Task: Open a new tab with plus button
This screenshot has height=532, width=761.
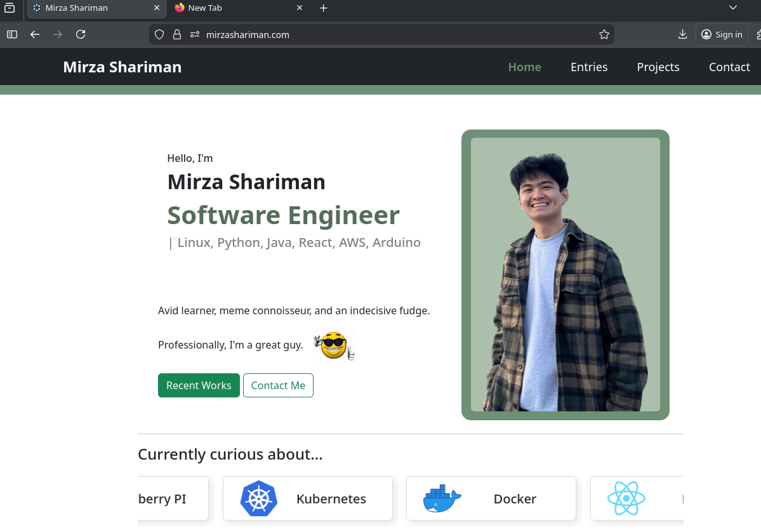Action: 323,8
